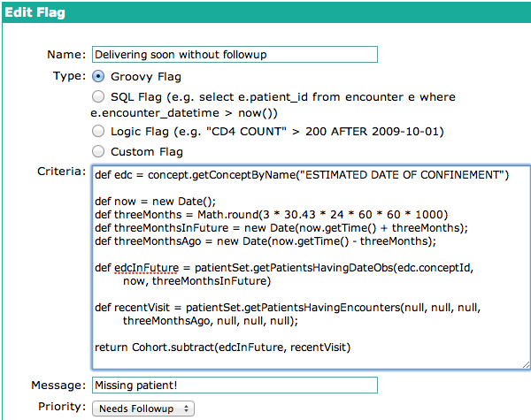Click the Criteria field label
This screenshot has height=420, width=531.
[62, 172]
